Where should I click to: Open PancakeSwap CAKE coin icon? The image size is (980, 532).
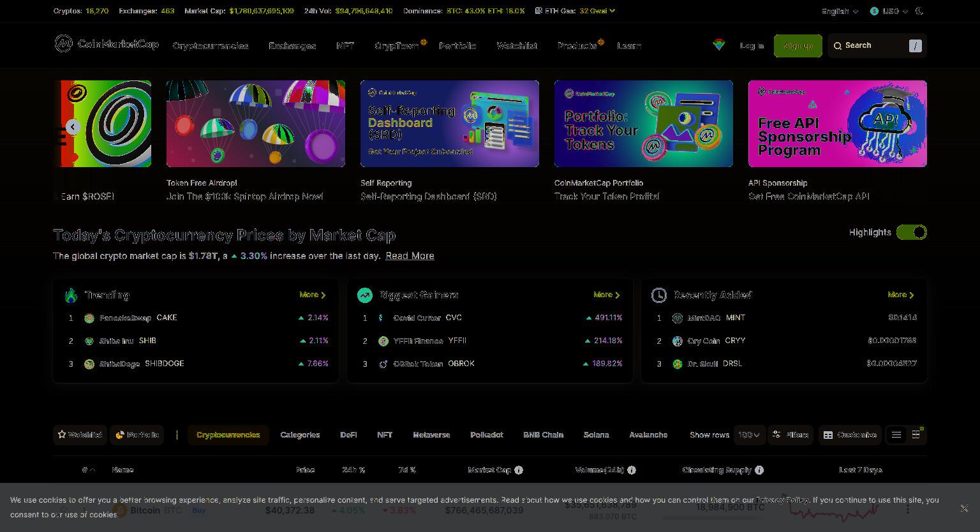click(89, 318)
